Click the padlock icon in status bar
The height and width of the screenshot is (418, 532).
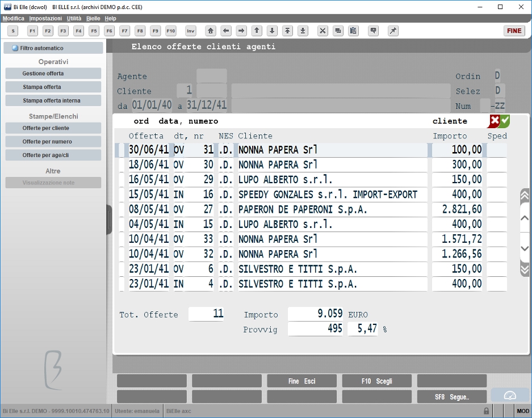point(486,411)
